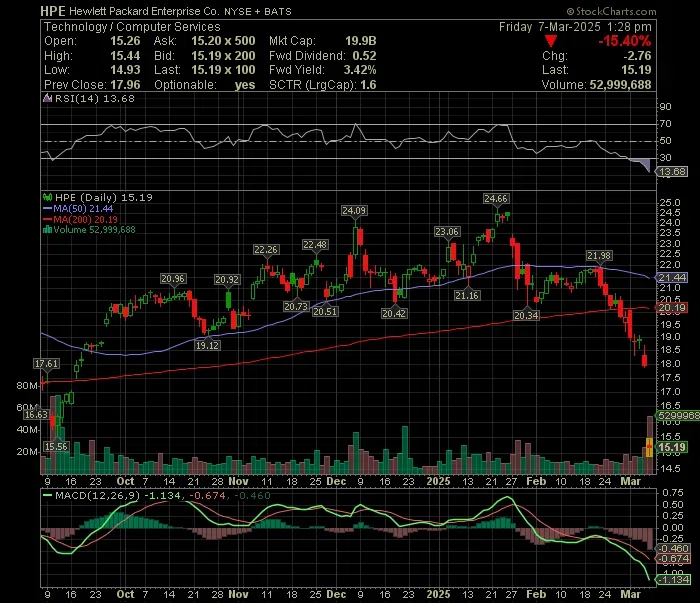Click the HPE ticker symbol title

coord(53,11)
